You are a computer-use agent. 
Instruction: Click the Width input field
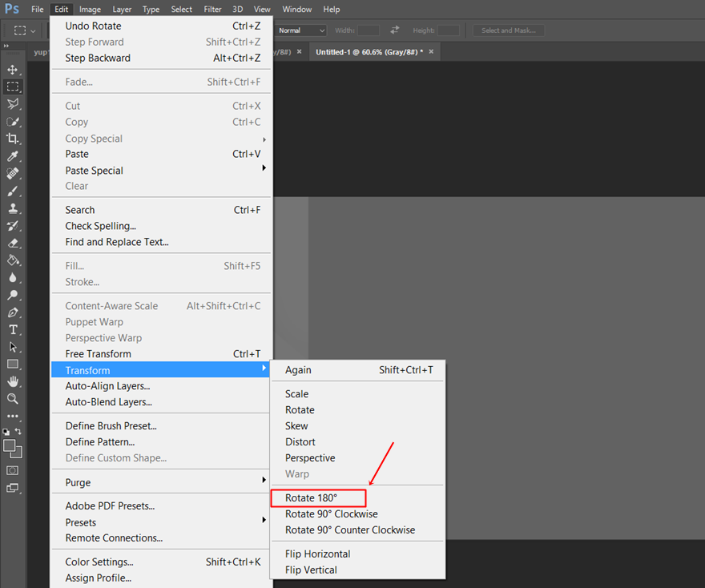(x=369, y=30)
